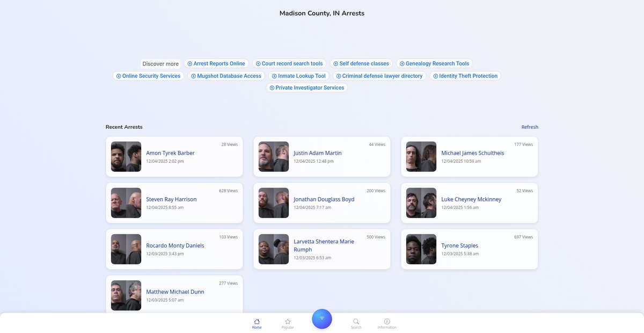Open the Search tab

pyautogui.click(x=356, y=323)
